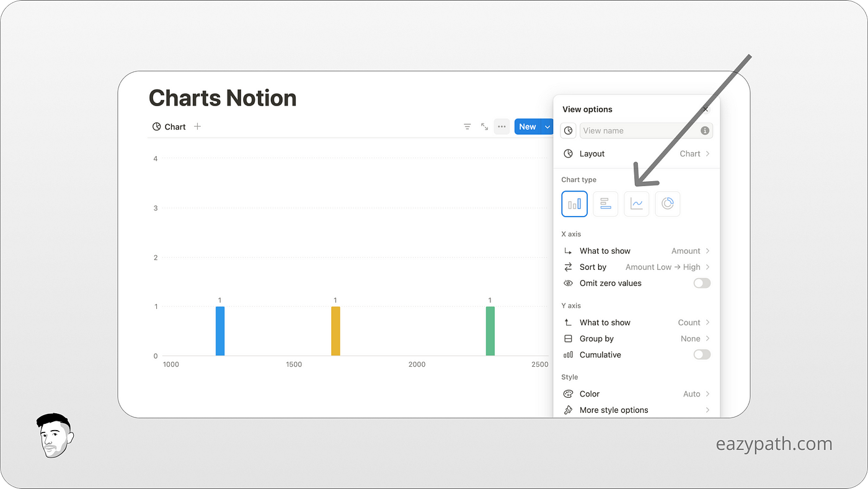Switch to the Chart view tab
The width and height of the screenshot is (868, 489).
tap(169, 127)
